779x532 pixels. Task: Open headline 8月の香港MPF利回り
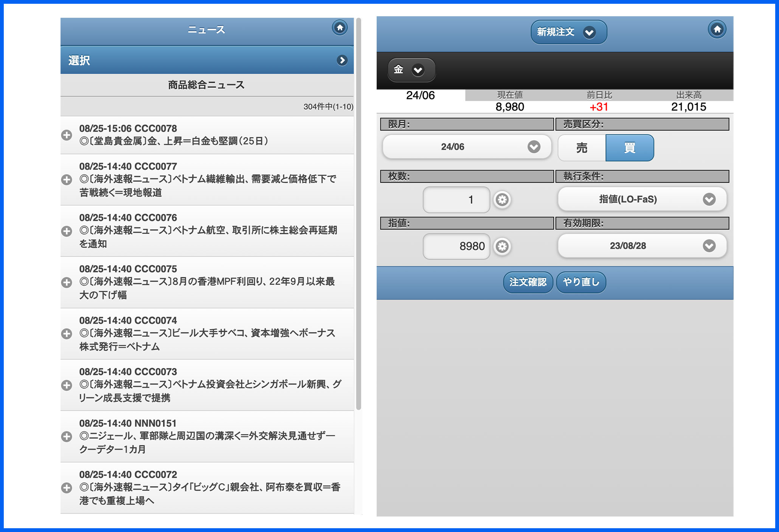pos(207,288)
